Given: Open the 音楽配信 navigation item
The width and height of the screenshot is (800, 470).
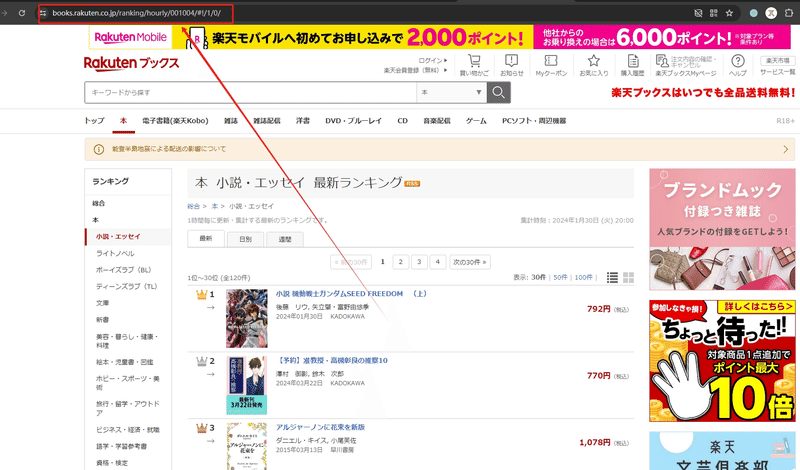Looking at the screenshot, I should coord(437,121).
